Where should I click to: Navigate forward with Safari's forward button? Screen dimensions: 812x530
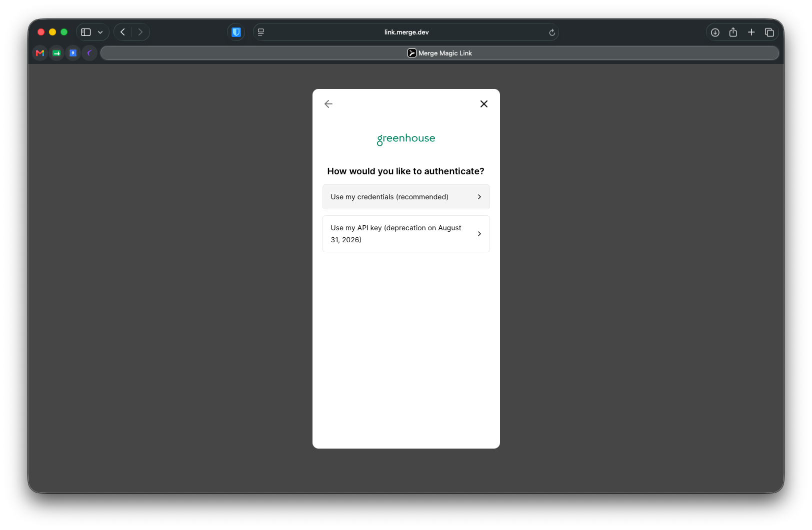coord(140,32)
